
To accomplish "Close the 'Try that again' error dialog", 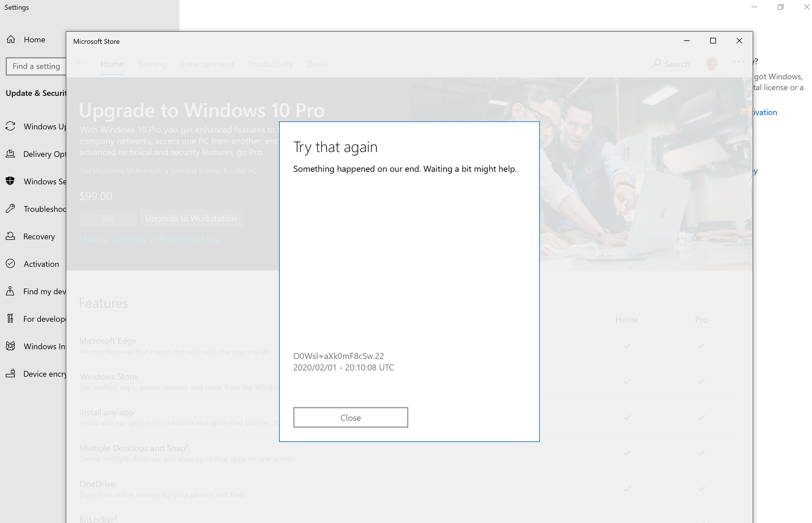I will pyautogui.click(x=350, y=417).
